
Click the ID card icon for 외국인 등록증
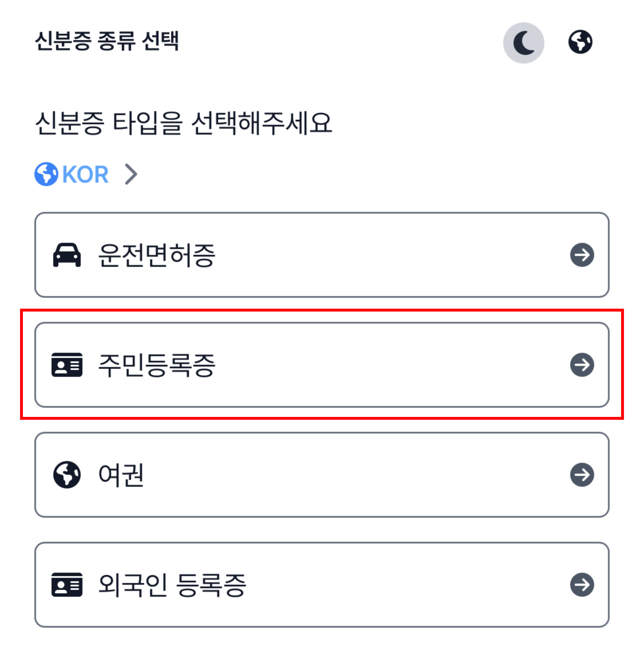(x=67, y=584)
